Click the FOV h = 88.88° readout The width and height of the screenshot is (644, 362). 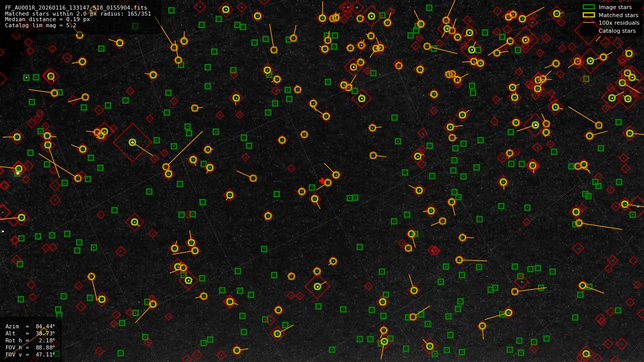[x=30, y=348]
